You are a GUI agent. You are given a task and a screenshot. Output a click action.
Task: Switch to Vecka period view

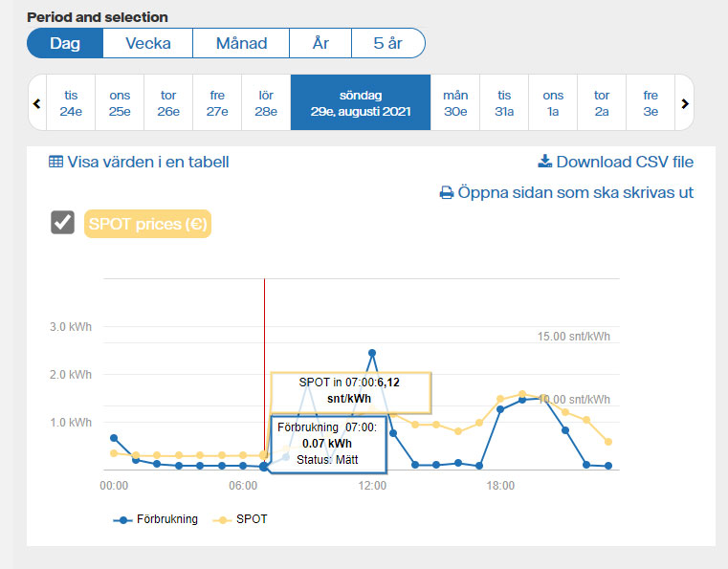pyautogui.click(x=147, y=43)
